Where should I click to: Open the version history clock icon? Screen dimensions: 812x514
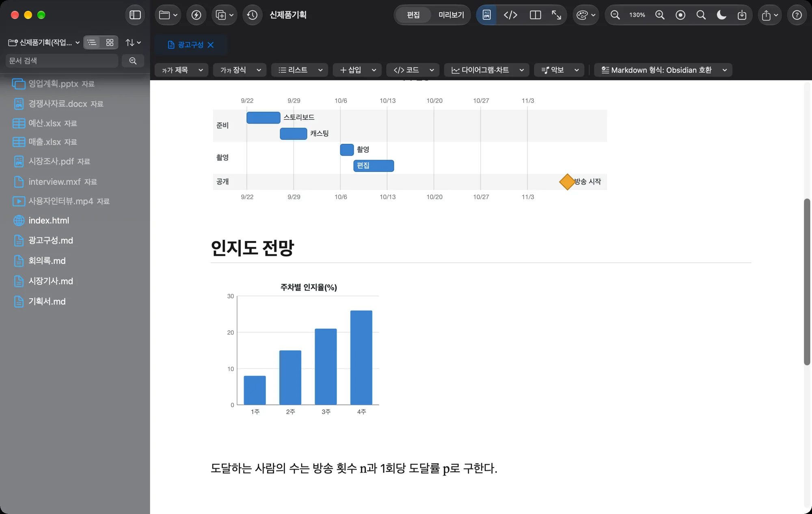click(x=252, y=15)
